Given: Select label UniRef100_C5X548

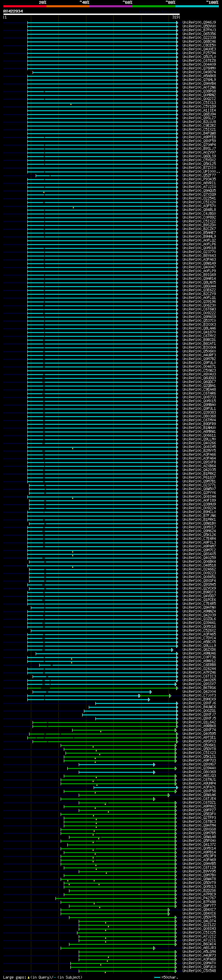Looking at the screenshot, I should click(x=199, y=971).
